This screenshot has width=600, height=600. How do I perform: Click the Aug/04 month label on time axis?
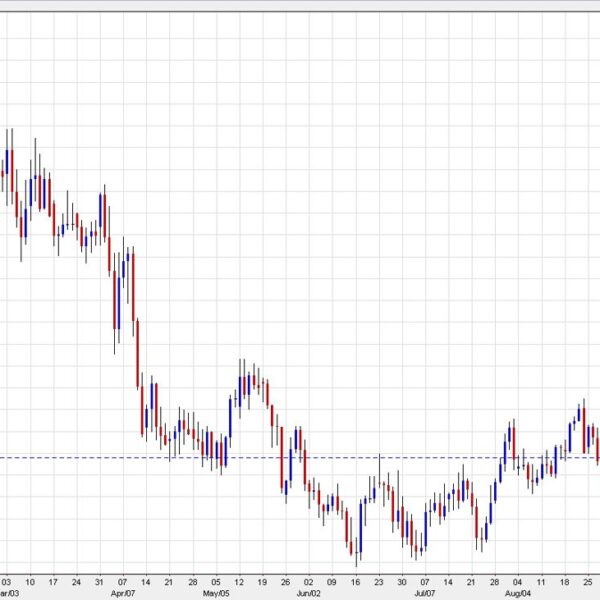pos(519,592)
